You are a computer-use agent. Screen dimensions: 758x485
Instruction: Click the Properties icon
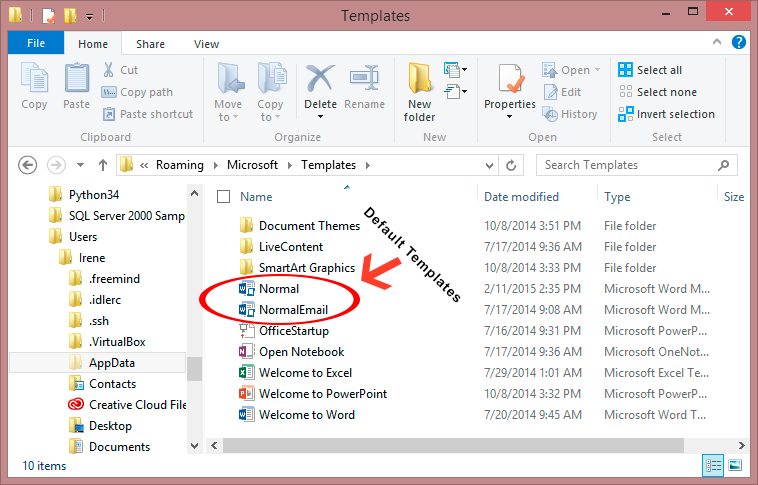(510, 78)
